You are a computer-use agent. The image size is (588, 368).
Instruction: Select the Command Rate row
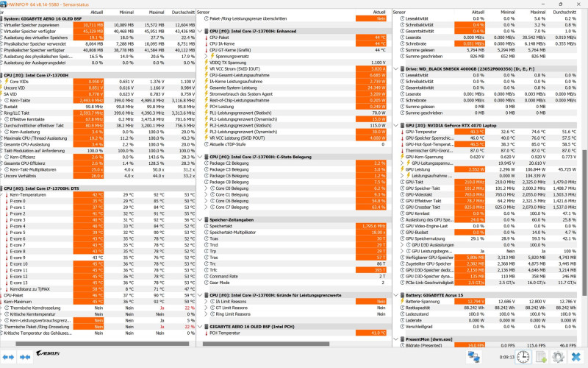click(295, 277)
